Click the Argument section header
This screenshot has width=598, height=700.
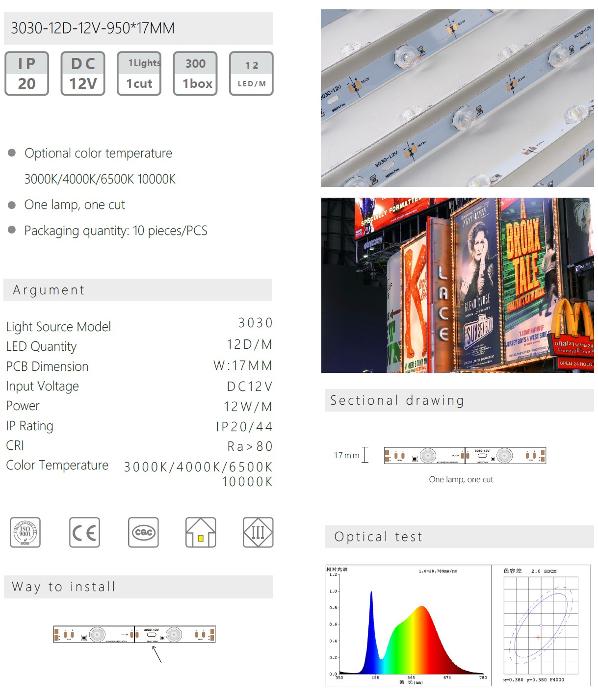point(138,290)
